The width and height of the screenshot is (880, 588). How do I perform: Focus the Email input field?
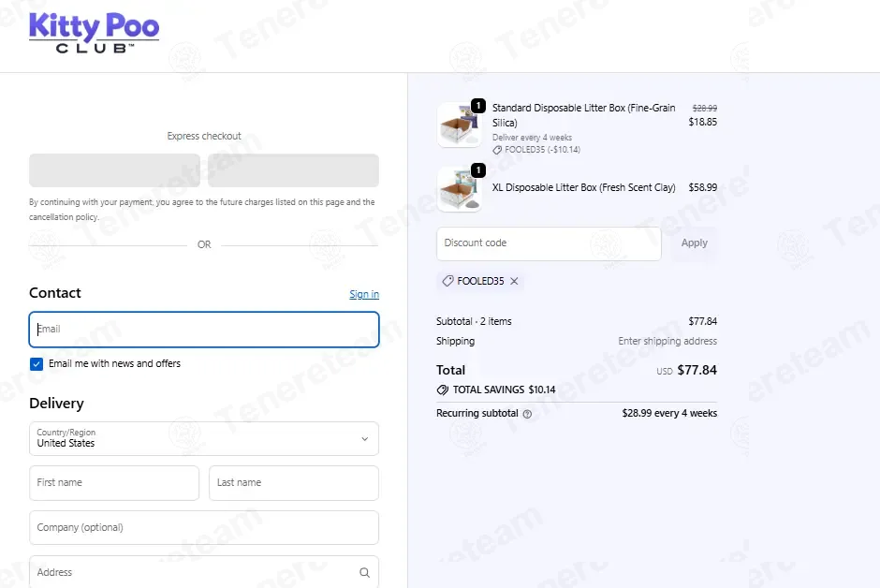(204, 330)
